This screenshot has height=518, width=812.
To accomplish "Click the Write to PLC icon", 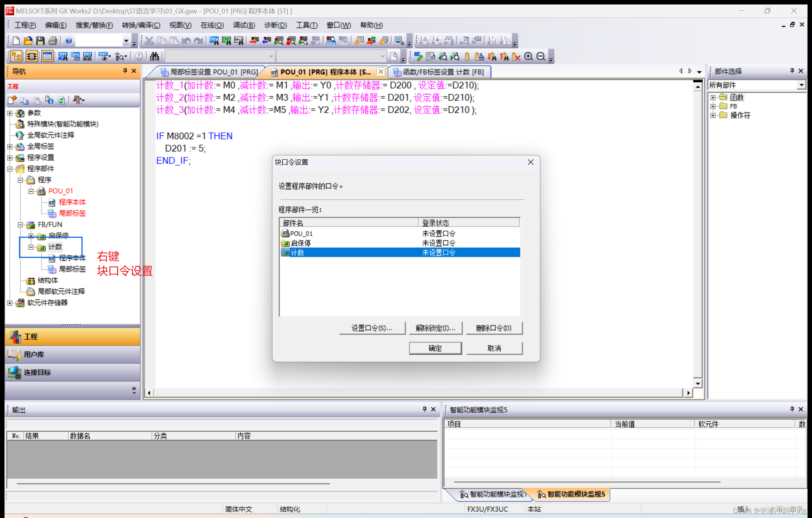I will tap(254, 41).
